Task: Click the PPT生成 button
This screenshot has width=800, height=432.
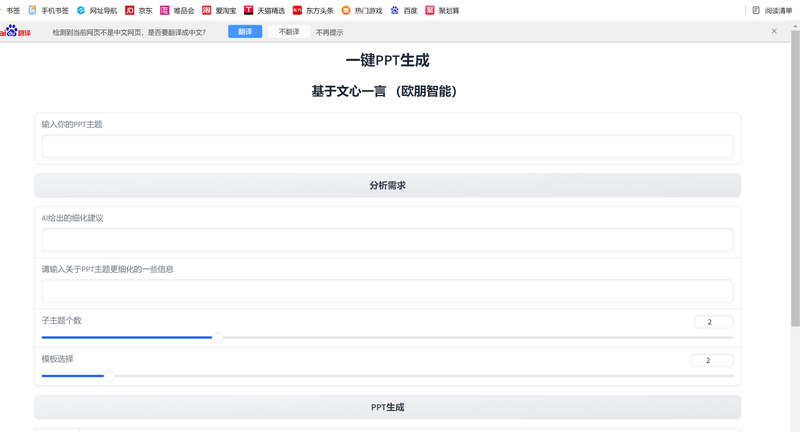Action: click(387, 407)
